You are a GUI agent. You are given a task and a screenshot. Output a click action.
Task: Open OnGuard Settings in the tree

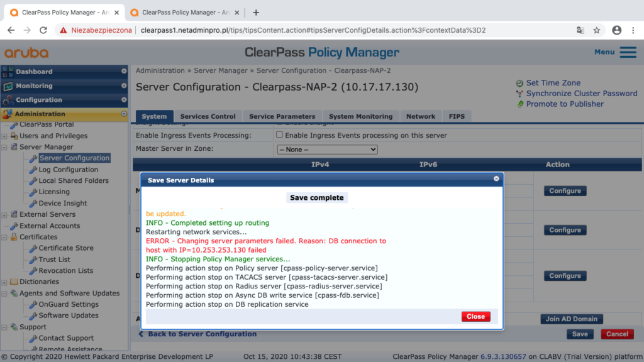[x=69, y=304]
